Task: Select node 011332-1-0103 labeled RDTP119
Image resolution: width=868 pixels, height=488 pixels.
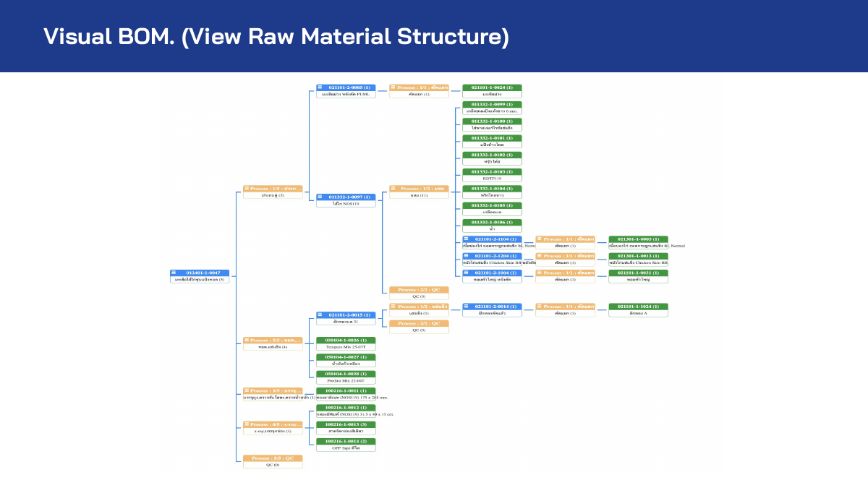Action: [x=492, y=175]
